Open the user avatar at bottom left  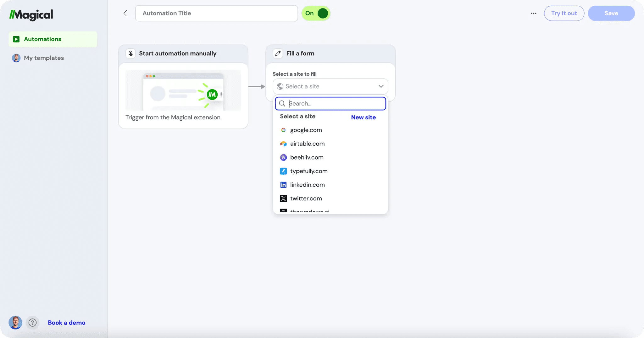(x=15, y=323)
